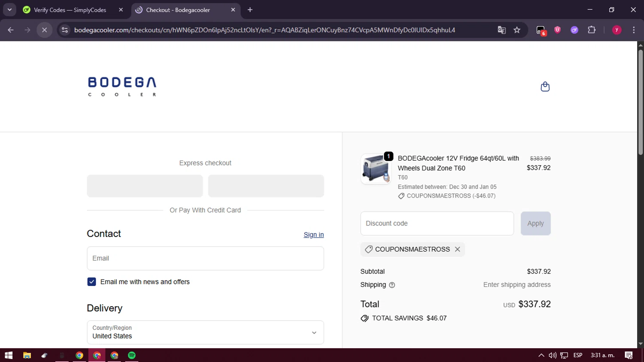
Task: Close the Checkout Bodegacooler tab
Action: [233, 10]
